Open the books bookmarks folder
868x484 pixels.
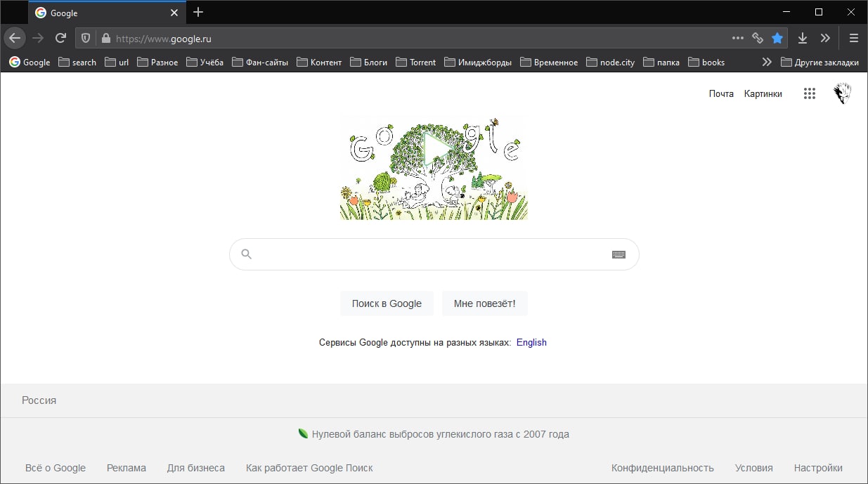(x=706, y=62)
